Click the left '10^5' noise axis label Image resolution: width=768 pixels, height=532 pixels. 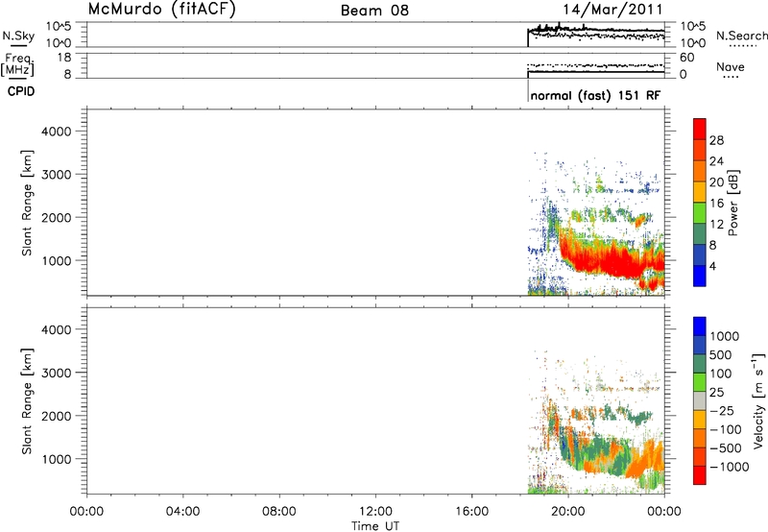coord(59,27)
